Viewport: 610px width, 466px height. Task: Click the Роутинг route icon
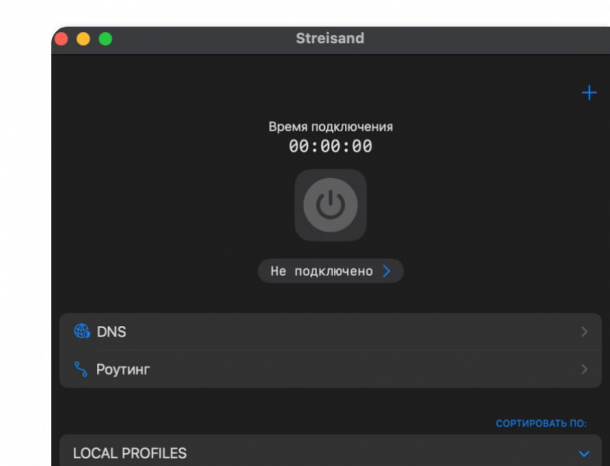81,369
